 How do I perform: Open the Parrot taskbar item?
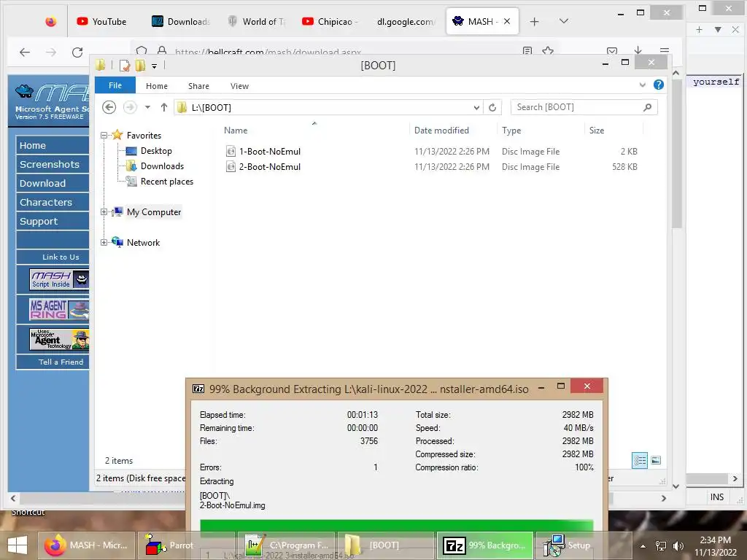pyautogui.click(x=186, y=545)
